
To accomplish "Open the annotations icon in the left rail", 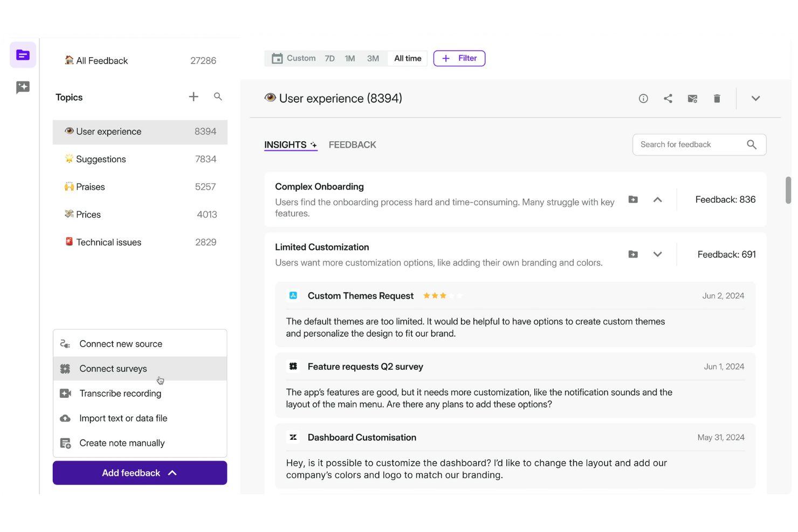I will (23, 87).
